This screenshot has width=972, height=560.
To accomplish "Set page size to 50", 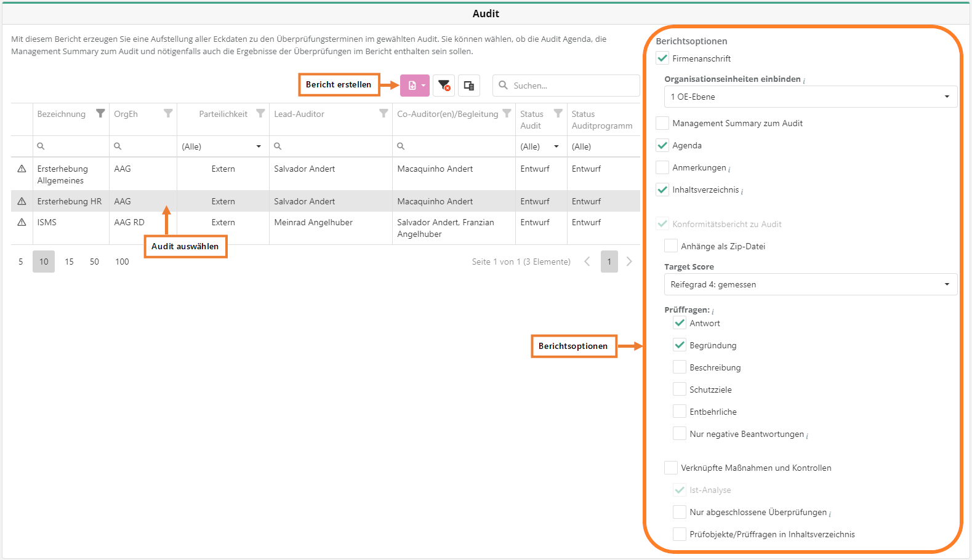I will point(94,262).
